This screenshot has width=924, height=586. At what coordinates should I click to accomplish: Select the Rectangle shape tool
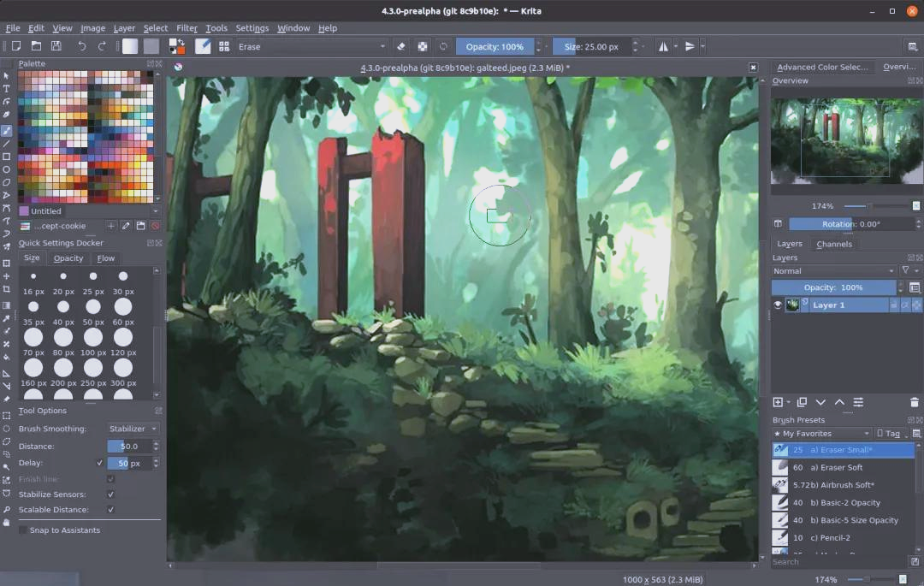[7, 157]
